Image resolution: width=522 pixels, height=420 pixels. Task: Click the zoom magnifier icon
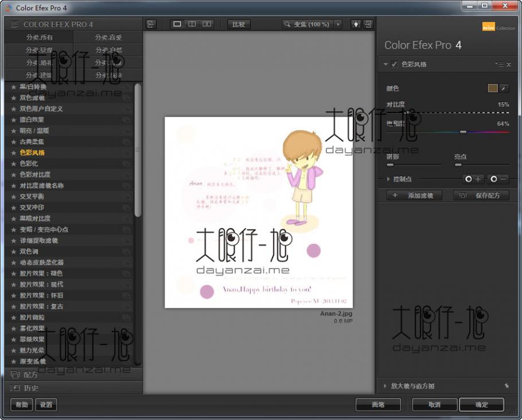click(287, 24)
